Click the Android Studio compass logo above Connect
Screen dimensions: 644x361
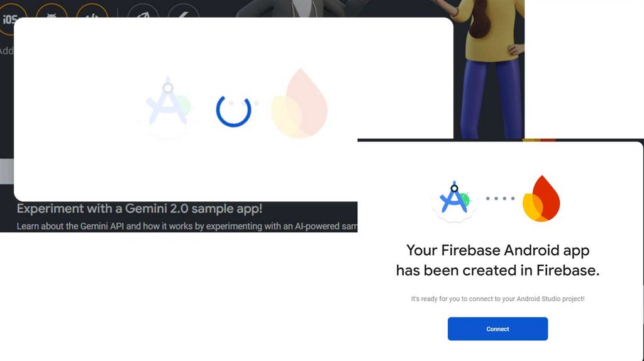click(x=454, y=199)
